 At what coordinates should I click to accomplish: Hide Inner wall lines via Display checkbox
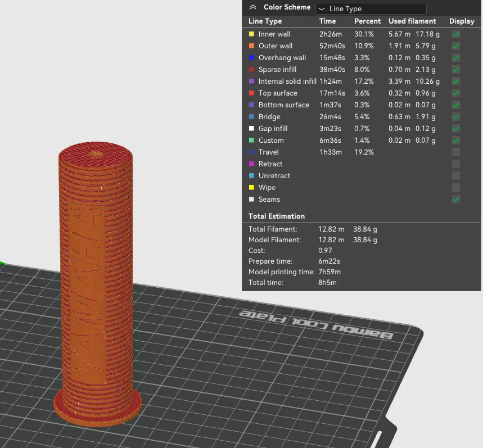point(456,34)
